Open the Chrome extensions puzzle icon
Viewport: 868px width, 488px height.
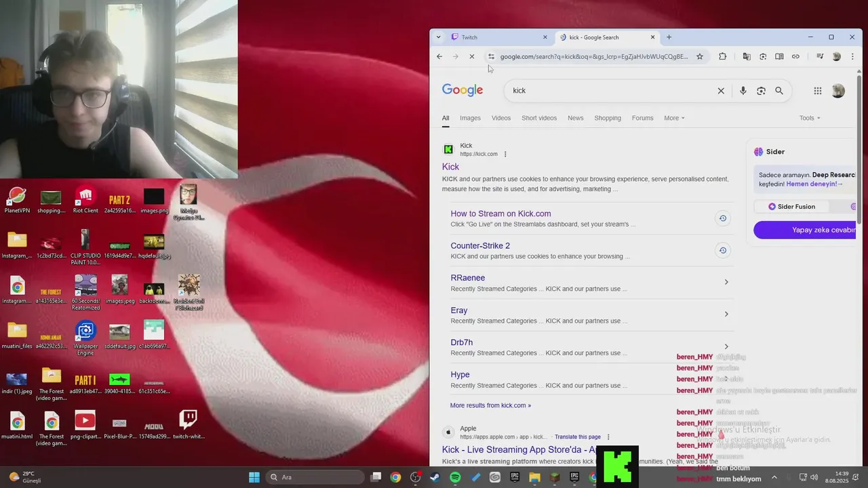pos(722,56)
